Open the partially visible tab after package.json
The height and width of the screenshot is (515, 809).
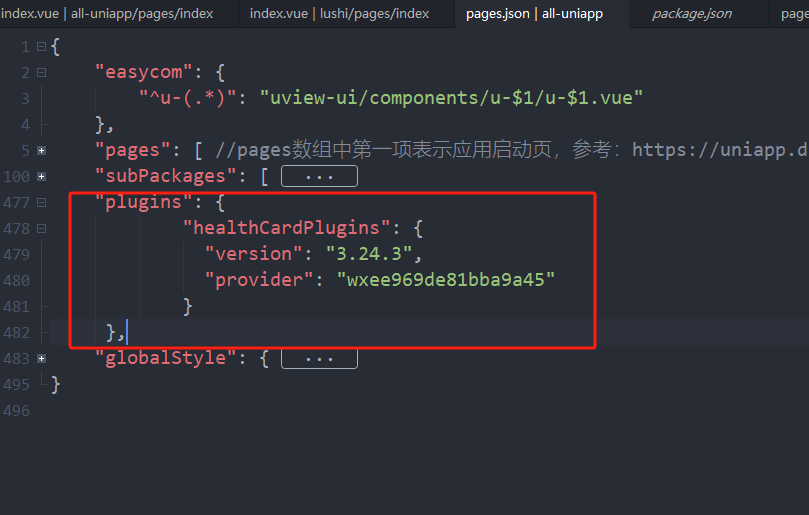pyautogui.click(x=792, y=13)
